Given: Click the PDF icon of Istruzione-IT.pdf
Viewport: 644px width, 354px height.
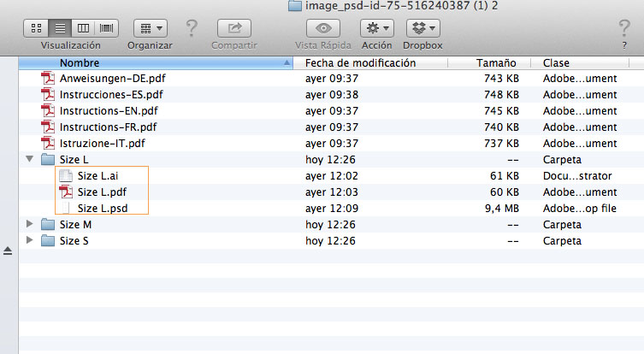Looking at the screenshot, I should point(48,144).
